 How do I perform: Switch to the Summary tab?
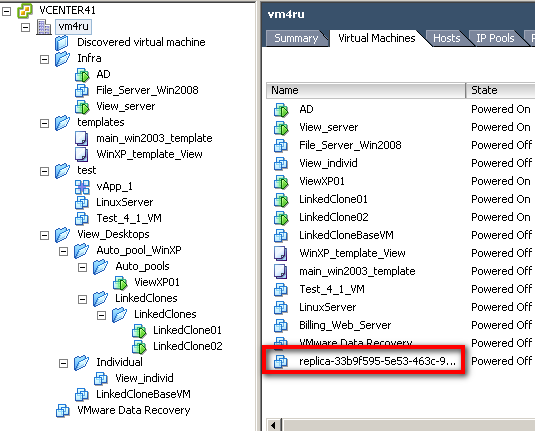tap(296, 38)
